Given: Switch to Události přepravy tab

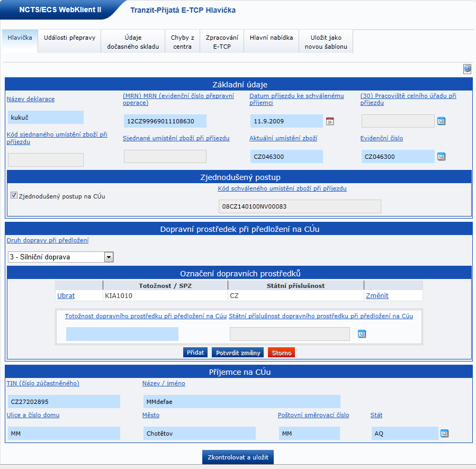Looking at the screenshot, I should 69,38.
